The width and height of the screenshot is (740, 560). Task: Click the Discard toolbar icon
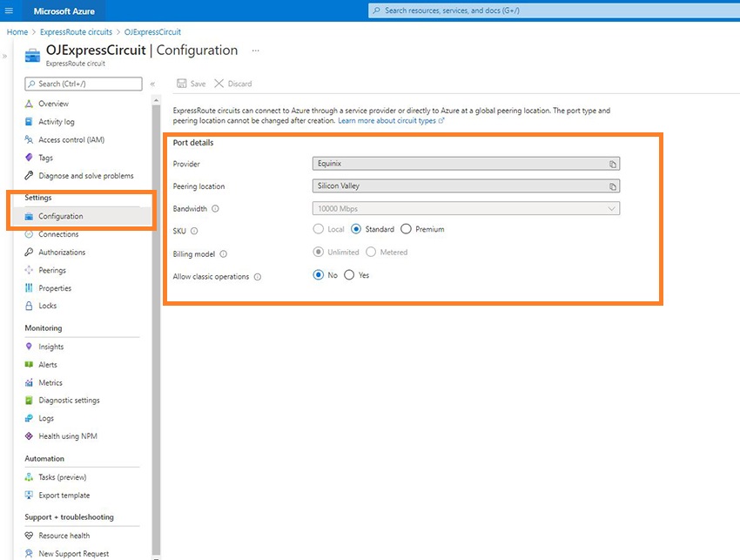[219, 84]
